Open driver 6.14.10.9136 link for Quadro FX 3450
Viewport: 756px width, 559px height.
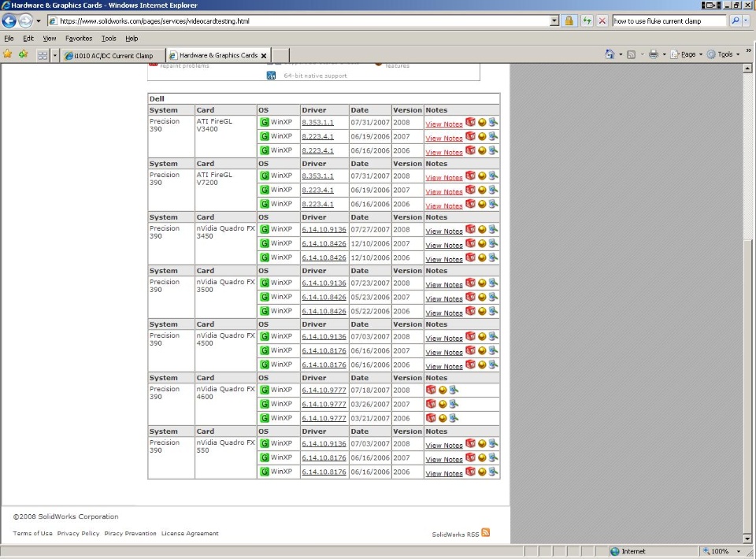tap(324, 229)
